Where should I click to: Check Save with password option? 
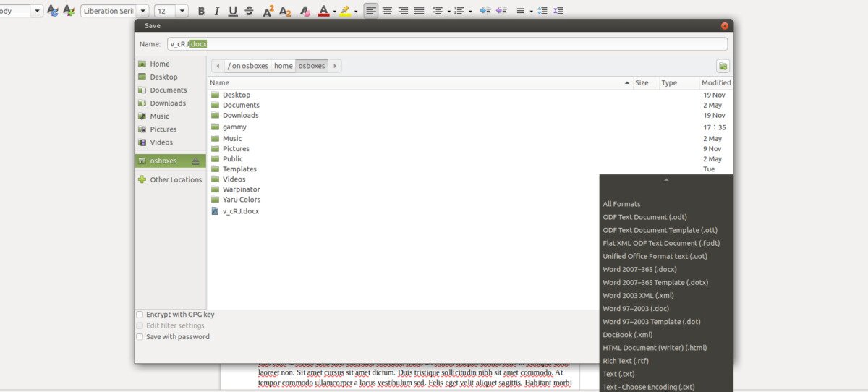coord(140,337)
